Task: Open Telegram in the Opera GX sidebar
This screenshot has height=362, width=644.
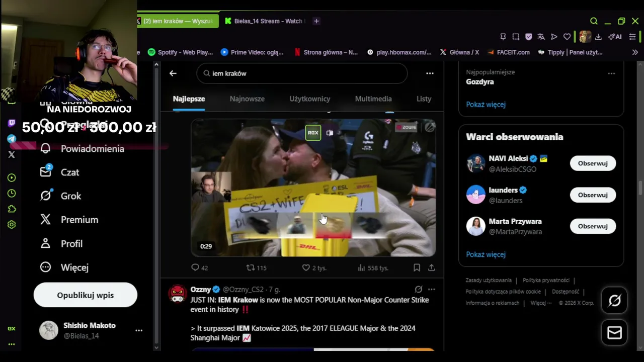Action: (12, 139)
